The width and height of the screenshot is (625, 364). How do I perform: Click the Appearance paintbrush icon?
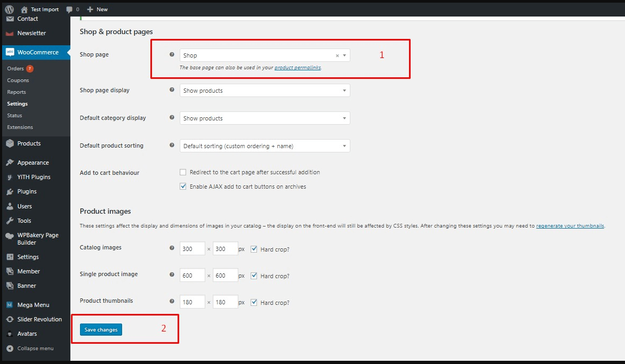(x=10, y=163)
